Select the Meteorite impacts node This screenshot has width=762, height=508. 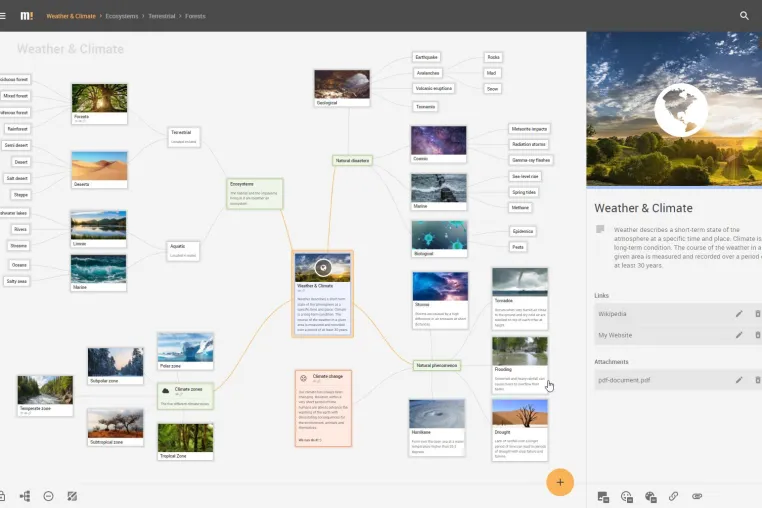click(529, 129)
